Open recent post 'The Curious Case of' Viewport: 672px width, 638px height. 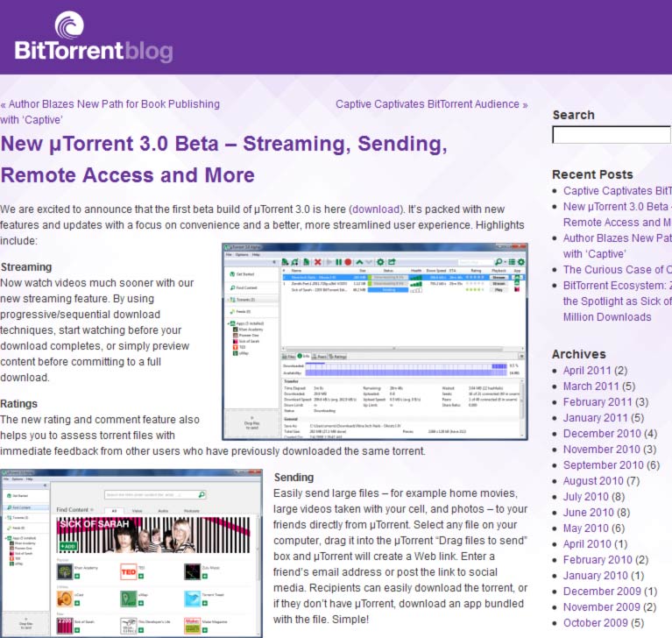617,270
